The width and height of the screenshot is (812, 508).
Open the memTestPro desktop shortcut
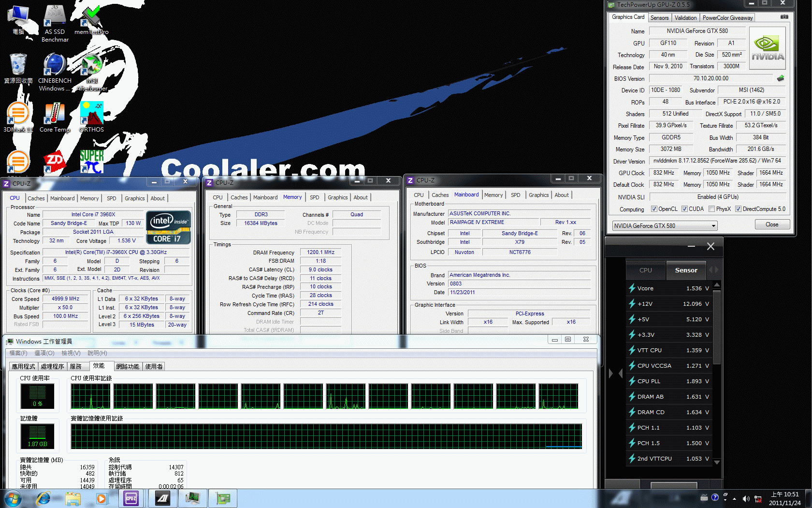[91, 19]
